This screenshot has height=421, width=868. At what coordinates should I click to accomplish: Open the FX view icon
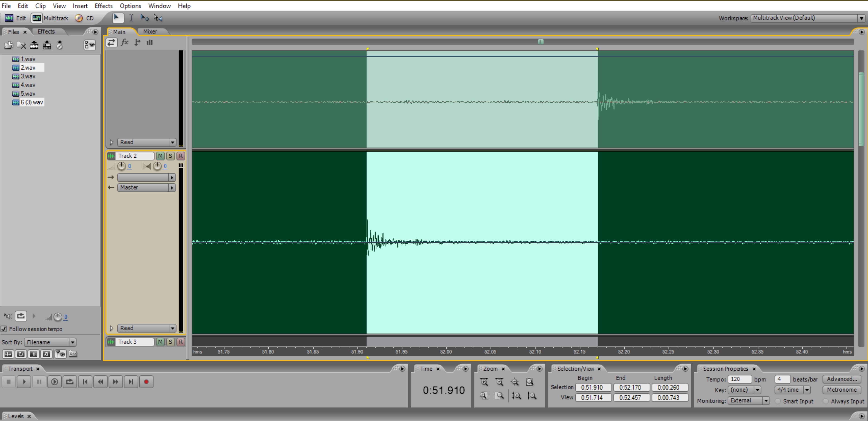pyautogui.click(x=125, y=42)
